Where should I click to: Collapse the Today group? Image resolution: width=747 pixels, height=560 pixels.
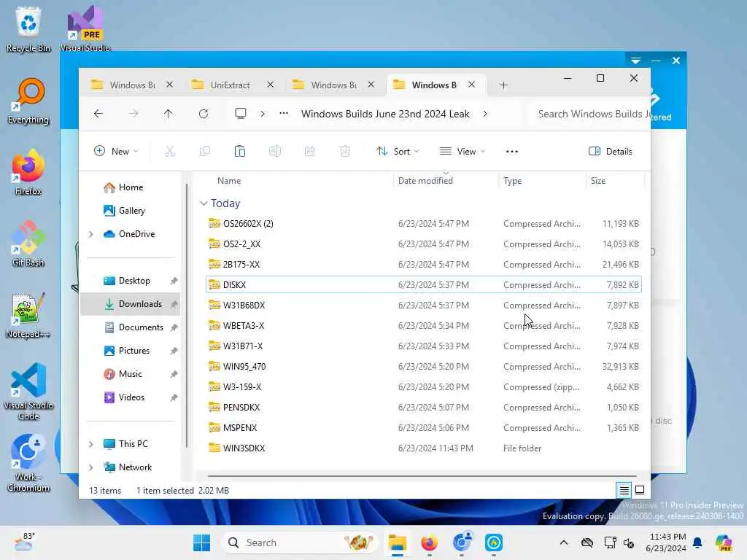(204, 203)
